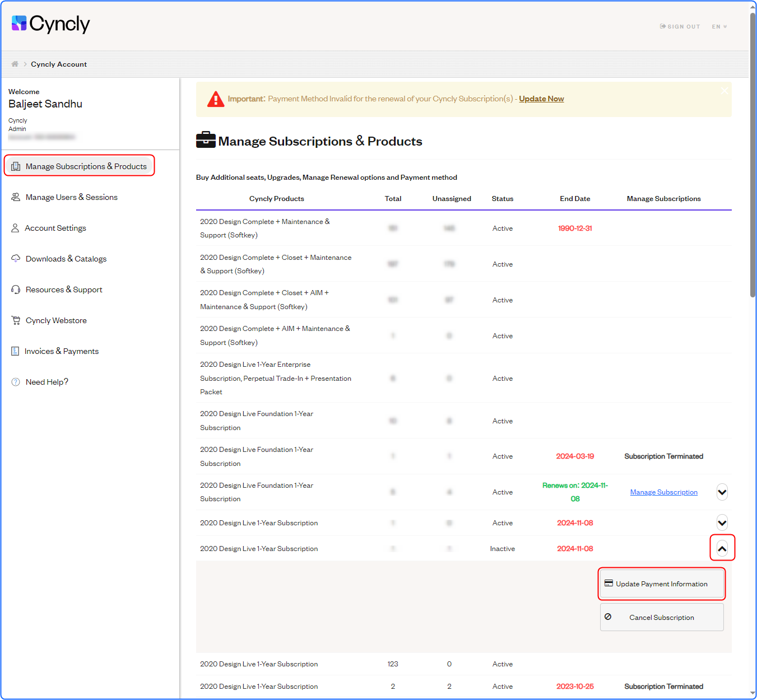This screenshot has height=700, width=757.
Task: Click the Renews on: 2024-11-08 date
Action: coord(575,492)
